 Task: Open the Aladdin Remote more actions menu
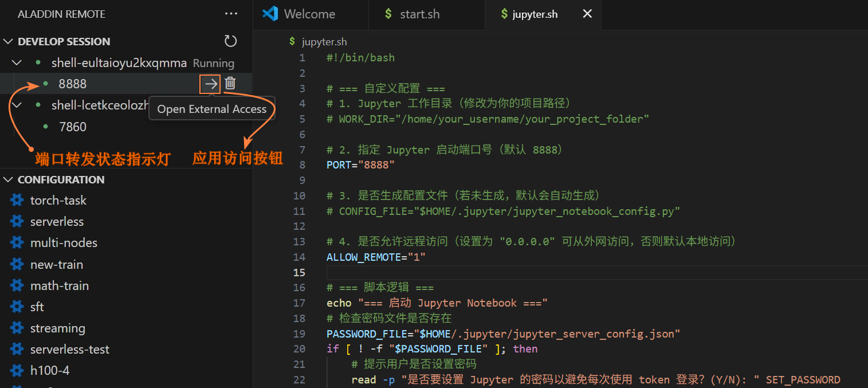pyautogui.click(x=231, y=14)
